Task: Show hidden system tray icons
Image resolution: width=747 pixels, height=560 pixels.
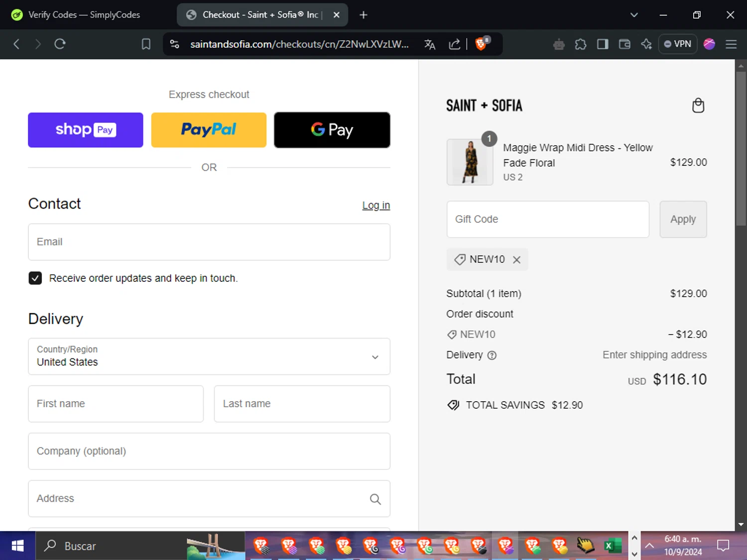Action: [649, 546]
